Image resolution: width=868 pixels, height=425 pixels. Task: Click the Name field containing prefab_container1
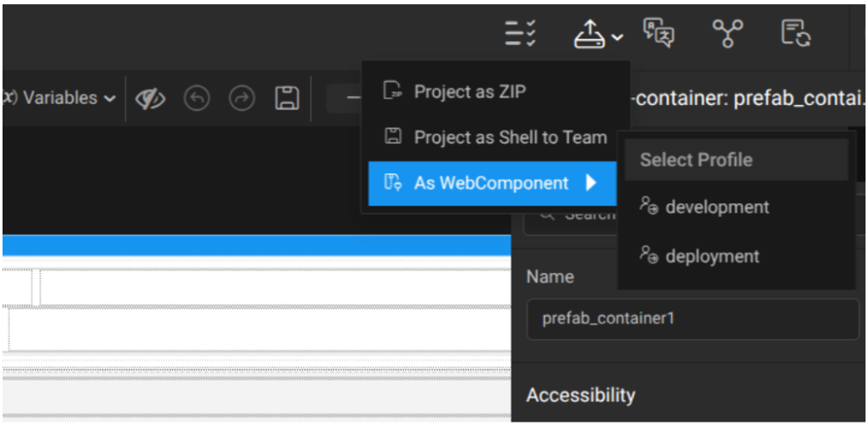(x=692, y=319)
